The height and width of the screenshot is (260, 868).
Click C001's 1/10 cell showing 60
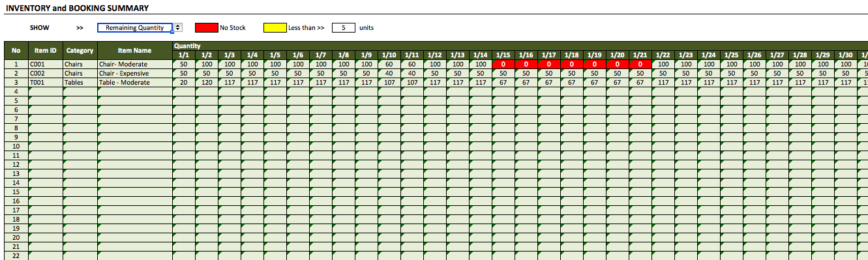pyautogui.click(x=389, y=65)
